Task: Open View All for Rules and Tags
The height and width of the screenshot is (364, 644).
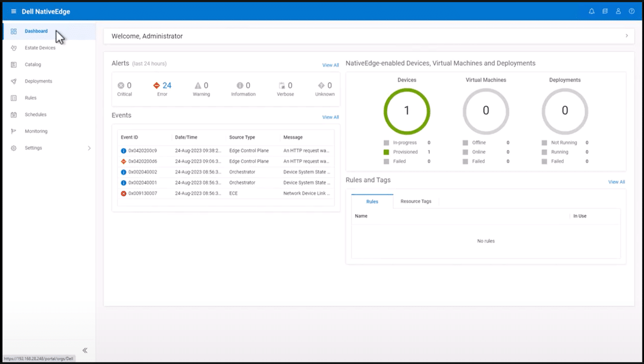Action: click(617, 182)
